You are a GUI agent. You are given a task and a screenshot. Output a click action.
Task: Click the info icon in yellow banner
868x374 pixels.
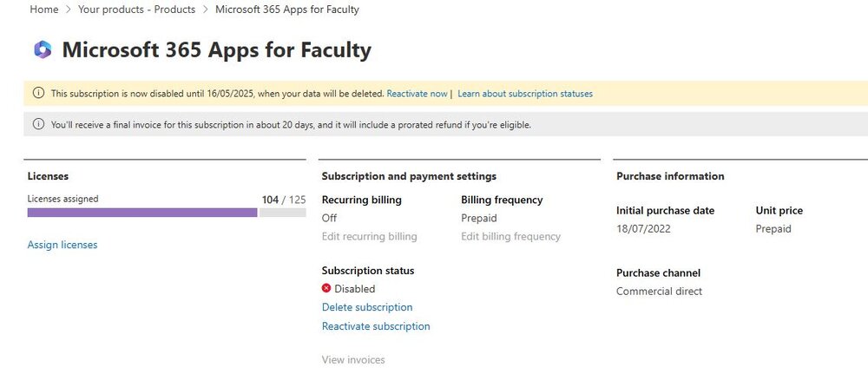pos(38,93)
